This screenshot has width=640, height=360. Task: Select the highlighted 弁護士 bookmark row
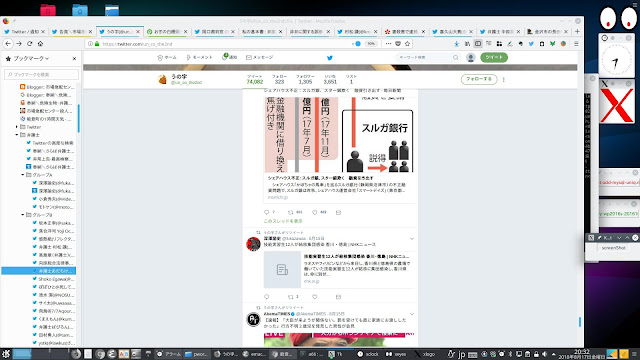point(39,271)
